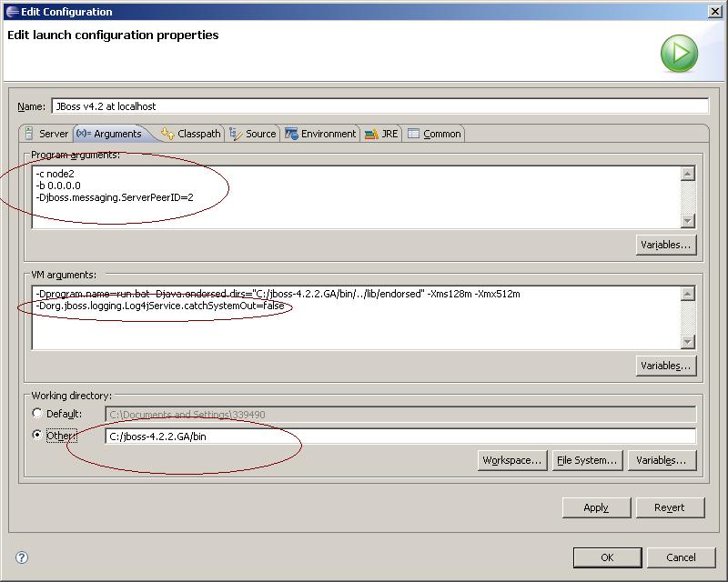
Task: Click the Other working directory path field
Action: (400, 436)
